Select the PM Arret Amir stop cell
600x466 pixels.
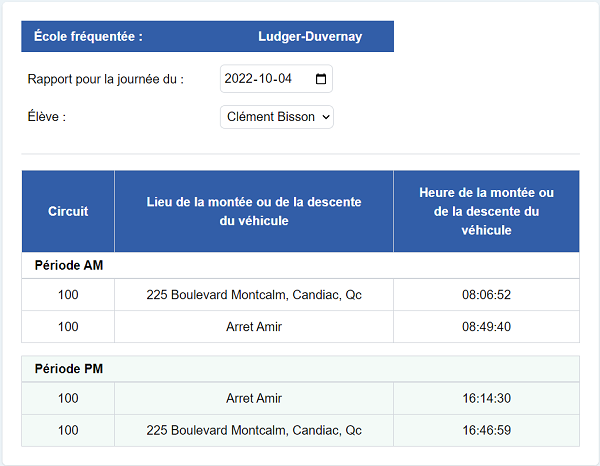tap(254, 398)
